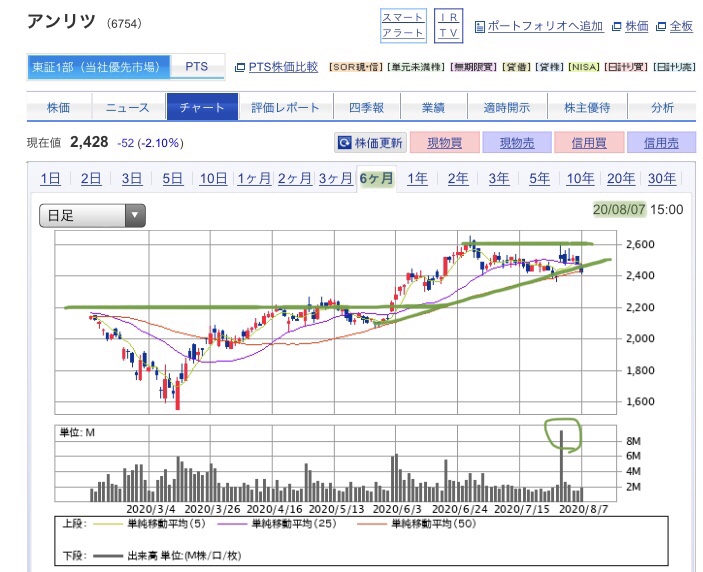This screenshot has height=572, width=703.
Task: Select the 1年 chart period
Action: [x=417, y=178]
